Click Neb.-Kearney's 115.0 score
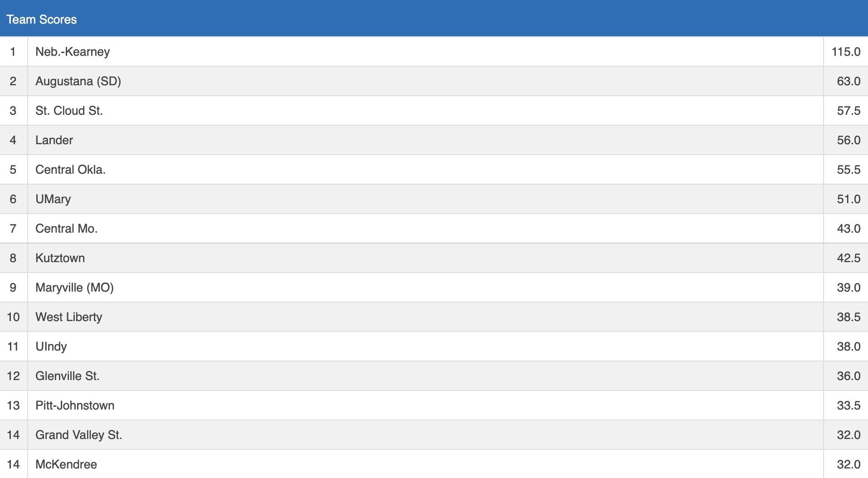Image resolution: width=868 pixels, height=478 pixels. pyautogui.click(x=846, y=52)
